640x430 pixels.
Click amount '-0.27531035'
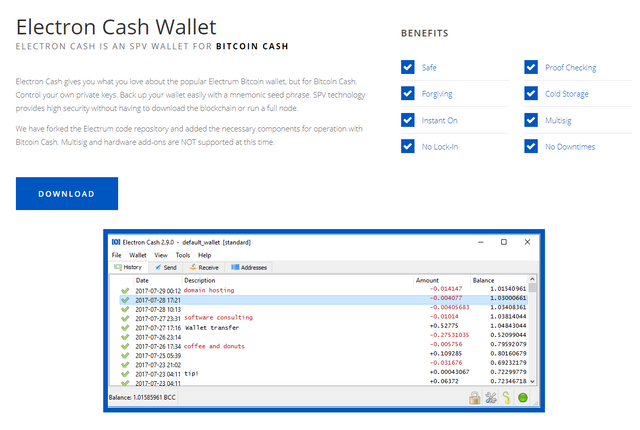(449, 335)
